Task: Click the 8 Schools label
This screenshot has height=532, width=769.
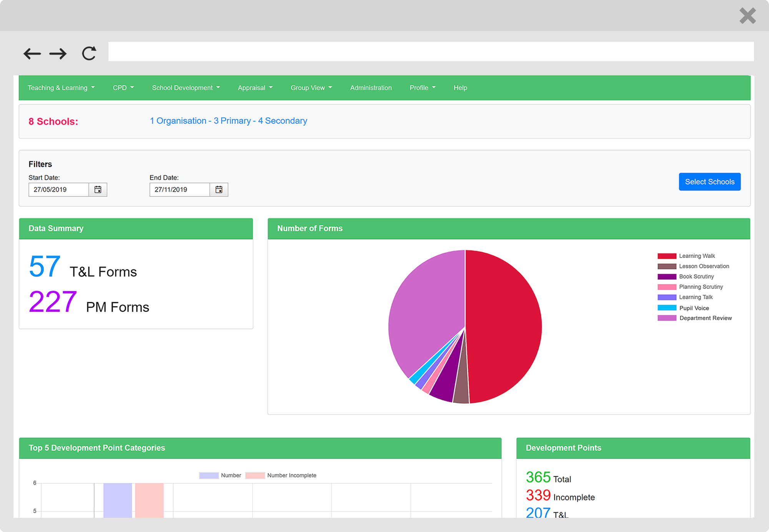Action: 53,121
